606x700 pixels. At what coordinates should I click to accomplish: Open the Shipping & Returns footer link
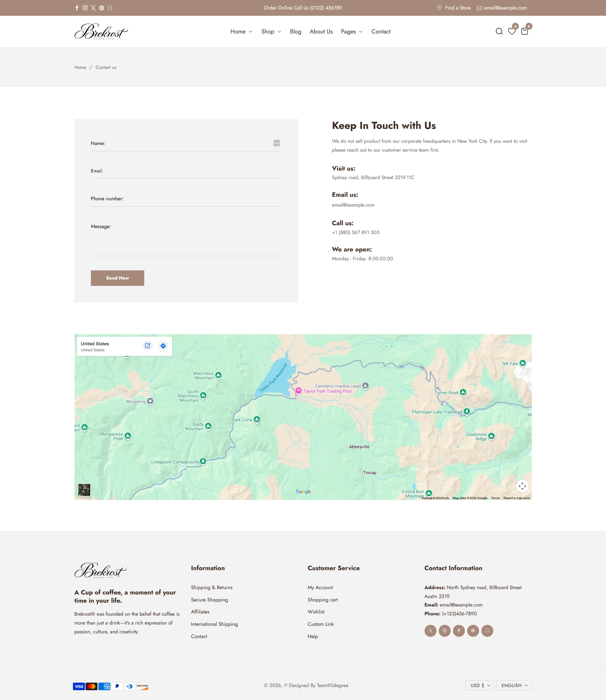(x=212, y=587)
